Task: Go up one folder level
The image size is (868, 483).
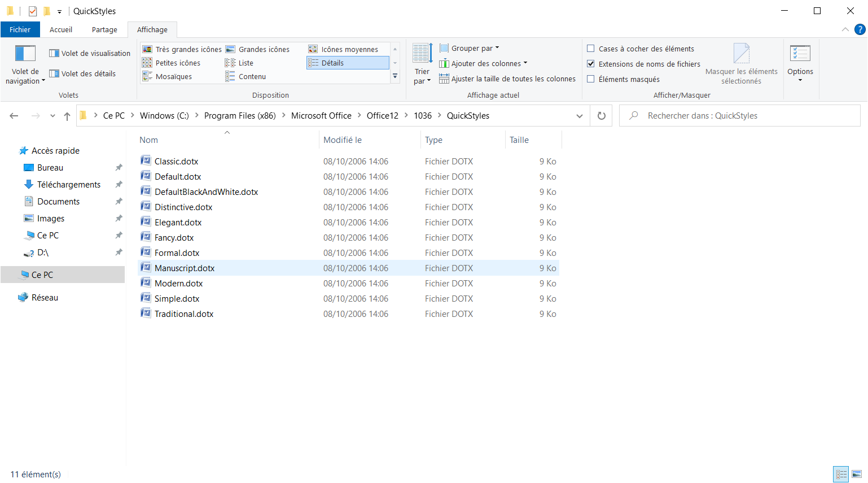Action: (x=67, y=116)
